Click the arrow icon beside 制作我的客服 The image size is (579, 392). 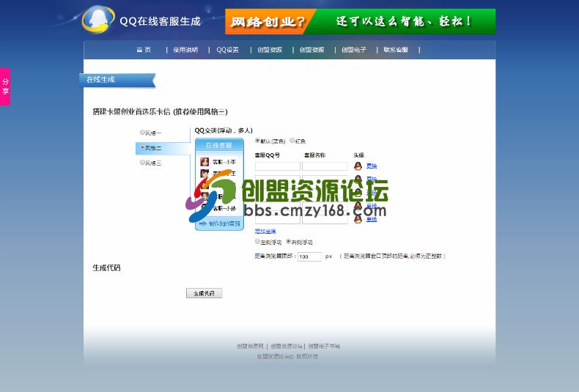(203, 223)
